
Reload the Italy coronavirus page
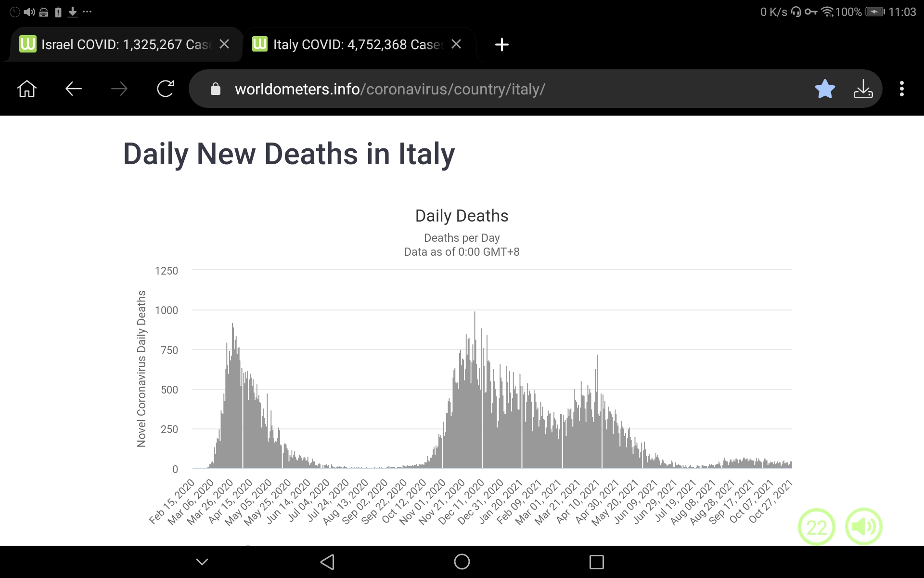[165, 89]
